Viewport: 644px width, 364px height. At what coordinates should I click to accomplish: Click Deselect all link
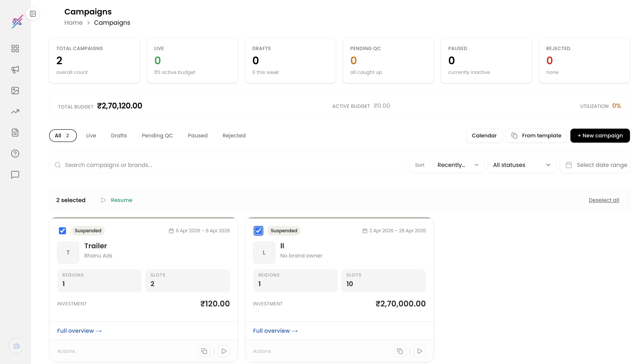click(604, 200)
